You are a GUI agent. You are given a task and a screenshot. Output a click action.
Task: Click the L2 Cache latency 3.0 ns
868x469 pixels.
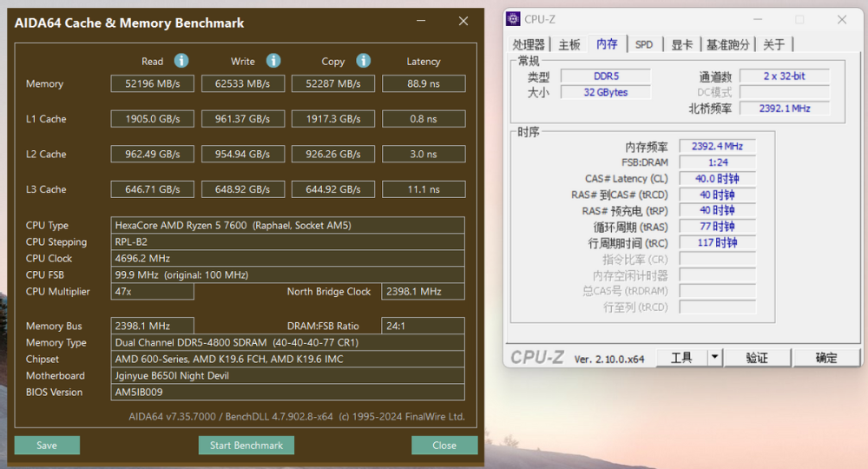[424, 154]
